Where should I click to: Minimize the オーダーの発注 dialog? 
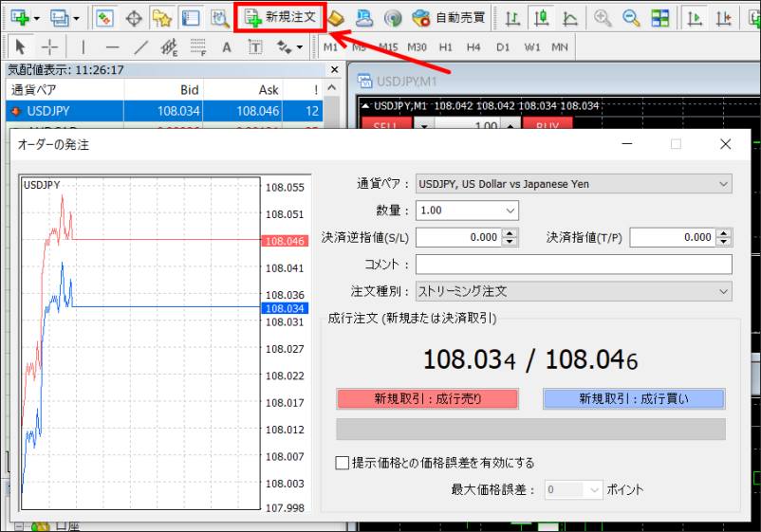coord(627,144)
